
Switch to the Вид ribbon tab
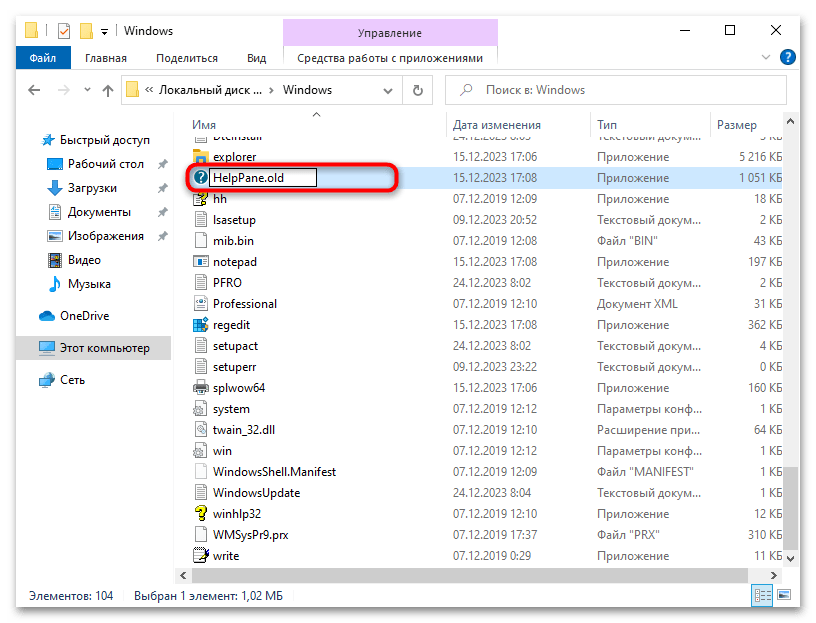click(256, 58)
